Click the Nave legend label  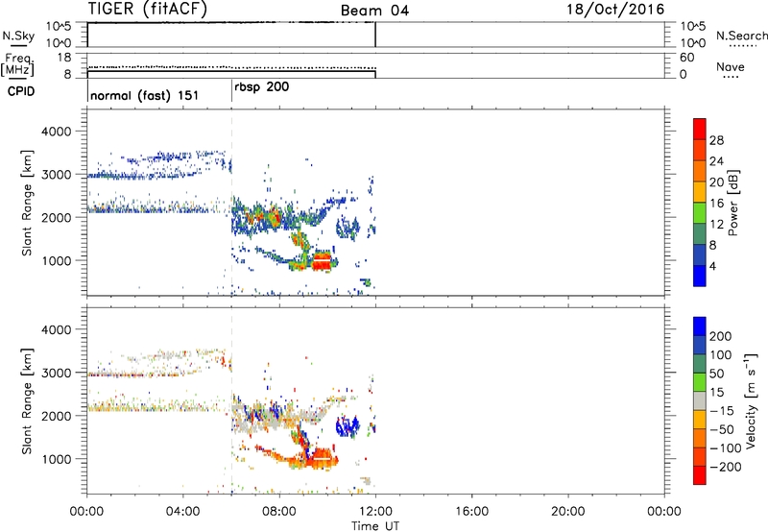tap(731, 67)
